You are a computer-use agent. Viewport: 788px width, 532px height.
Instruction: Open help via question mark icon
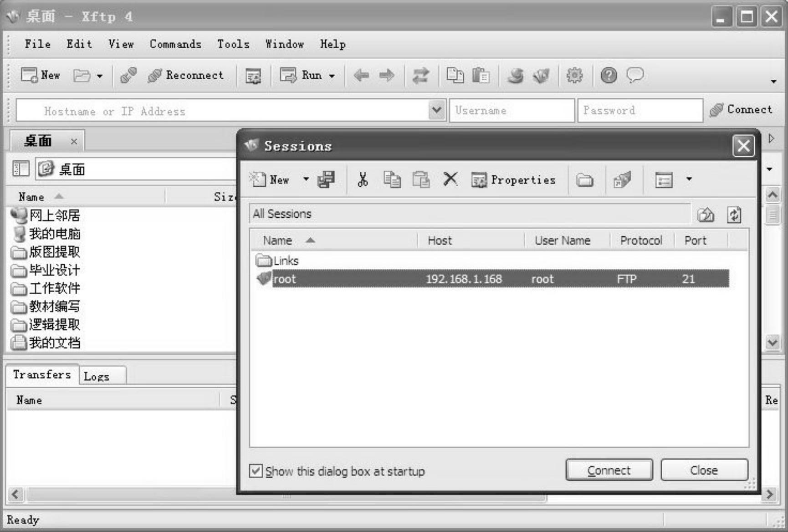pyautogui.click(x=609, y=75)
